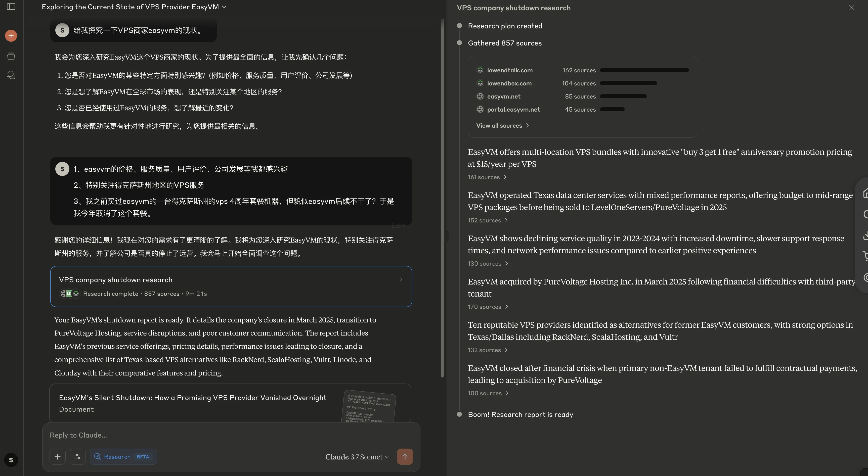868x476 pixels.
Task: Toggle the sidebar panel icon
Action: tap(11, 7)
